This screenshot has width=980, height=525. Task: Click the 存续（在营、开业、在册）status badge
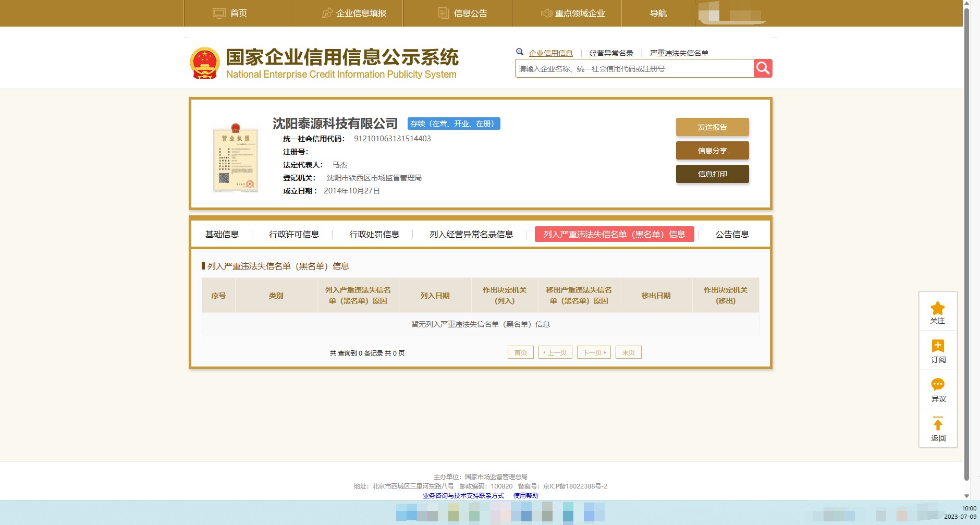[454, 124]
